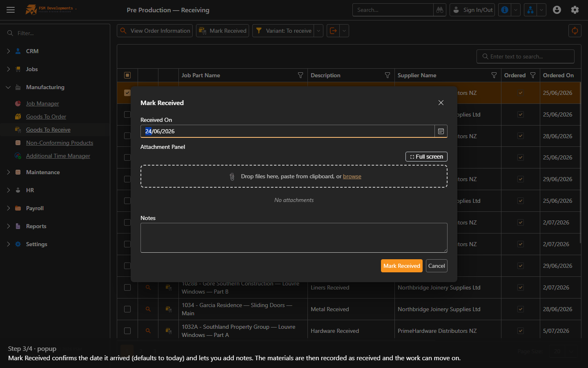The height and width of the screenshot is (368, 588).
Task: Click View Order Information button
Action: (155, 31)
